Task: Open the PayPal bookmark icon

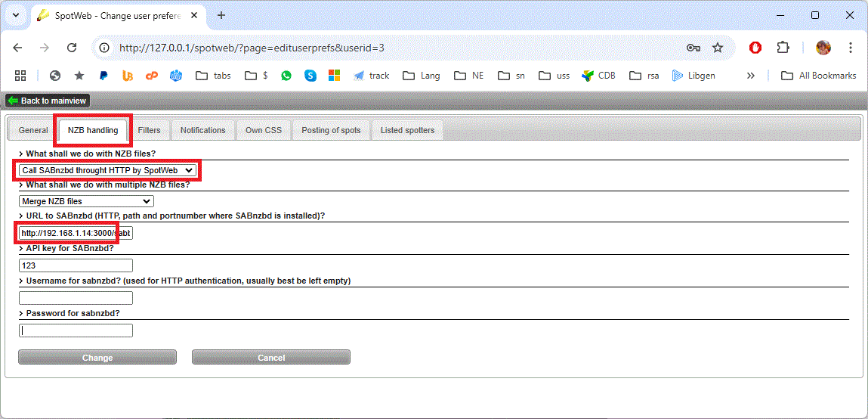Action: click(103, 76)
